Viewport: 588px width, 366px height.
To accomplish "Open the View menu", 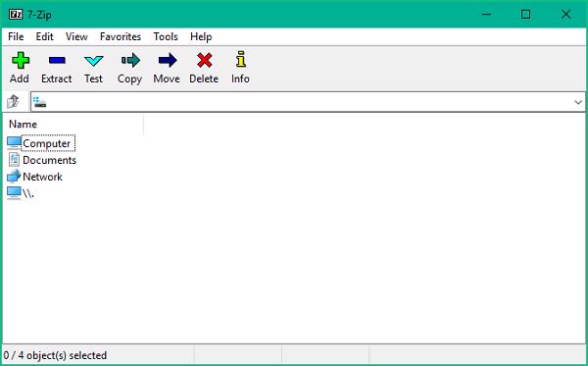I will tap(76, 36).
